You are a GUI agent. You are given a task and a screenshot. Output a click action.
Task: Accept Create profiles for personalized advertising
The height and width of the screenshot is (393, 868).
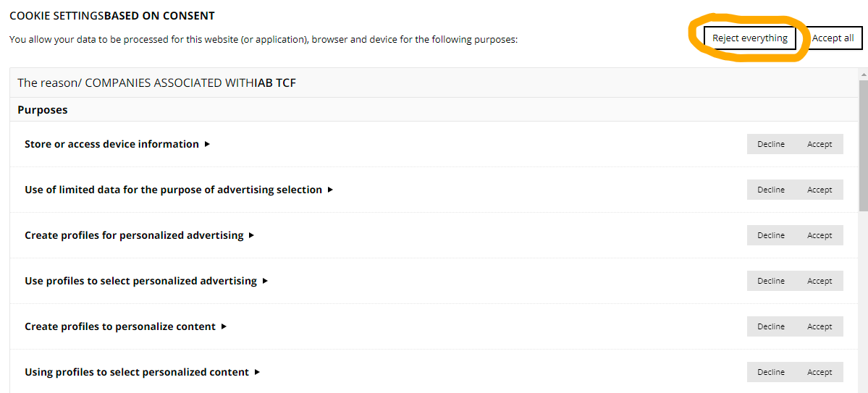coord(819,235)
